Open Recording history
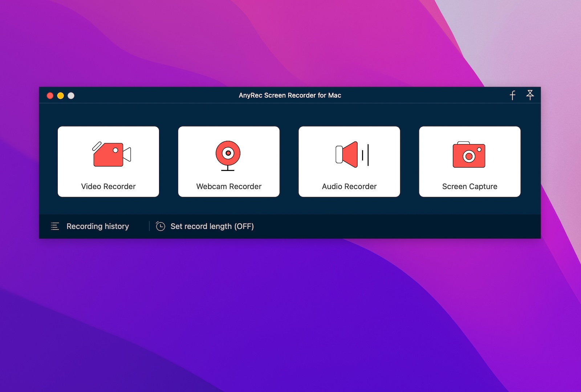This screenshot has width=581, height=392. point(97,226)
